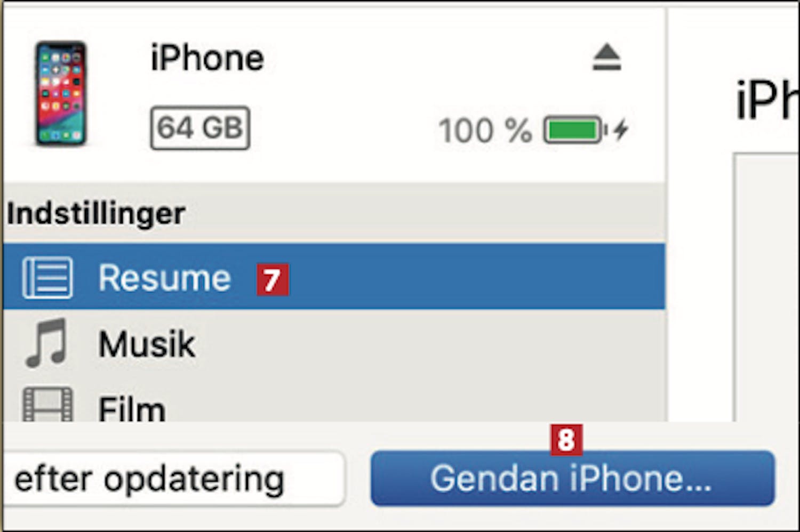Click the iPhone device name text
Screen dimensions: 800x532
207,58
